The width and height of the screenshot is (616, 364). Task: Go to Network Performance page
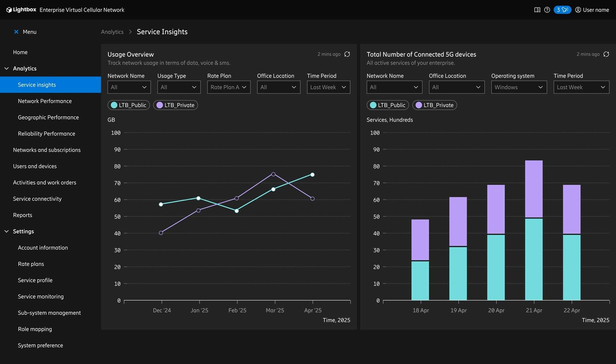[x=45, y=101]
